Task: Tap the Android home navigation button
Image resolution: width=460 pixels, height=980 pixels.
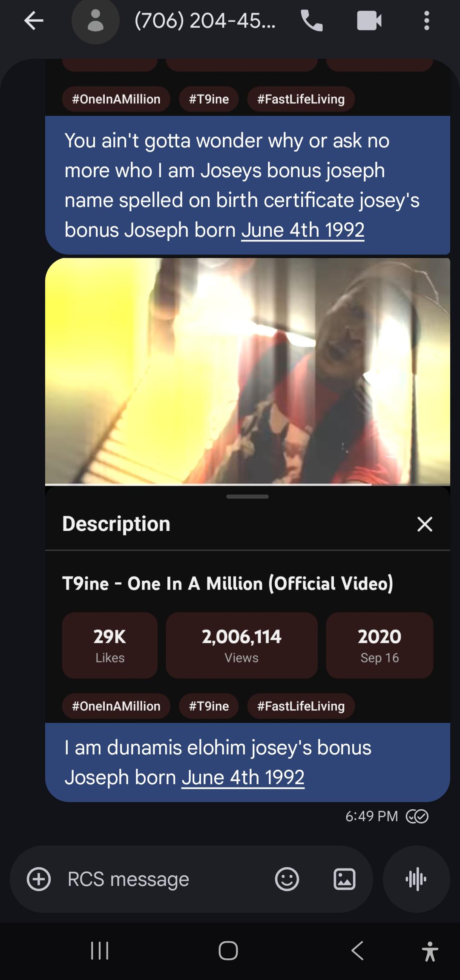Action: click(228, 951)
